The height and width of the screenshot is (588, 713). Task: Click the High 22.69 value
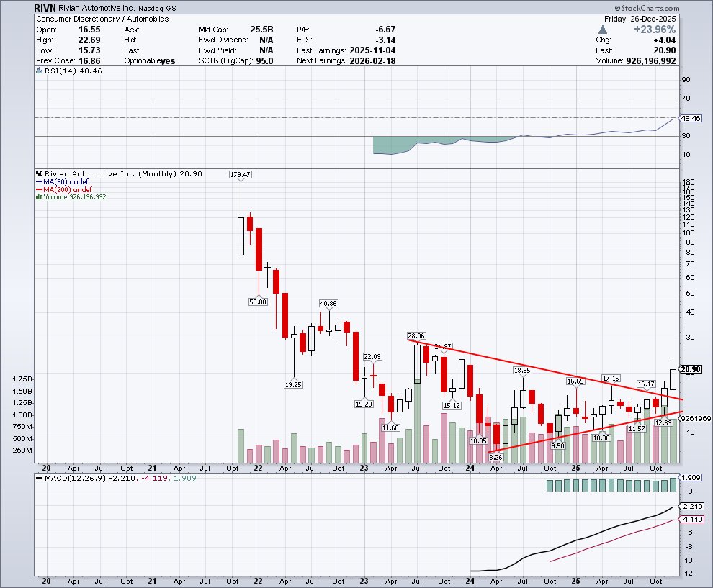click(89, 40)
